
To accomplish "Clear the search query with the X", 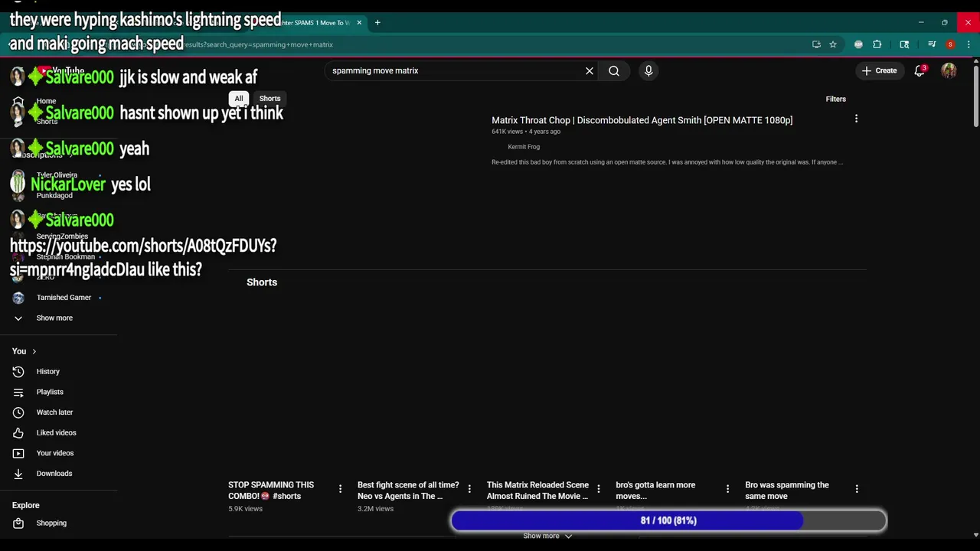I will [x=590, y=70].
